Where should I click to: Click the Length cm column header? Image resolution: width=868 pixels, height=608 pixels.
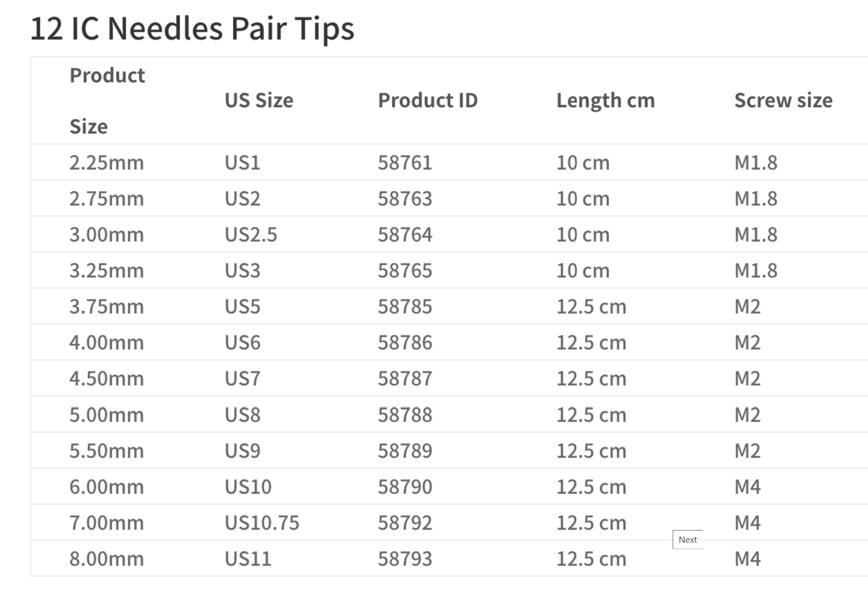point(605,101)
